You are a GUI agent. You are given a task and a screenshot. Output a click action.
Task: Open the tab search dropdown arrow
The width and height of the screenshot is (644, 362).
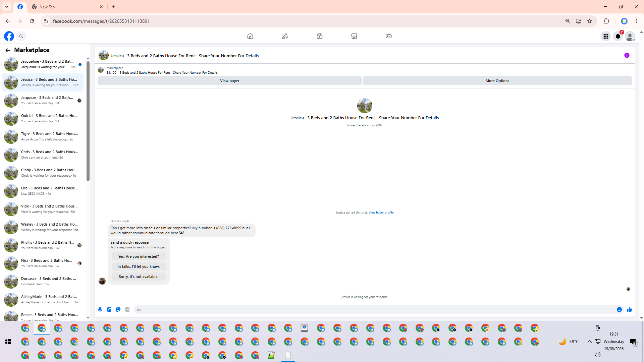pyautogui.click(x=7, y=7)
